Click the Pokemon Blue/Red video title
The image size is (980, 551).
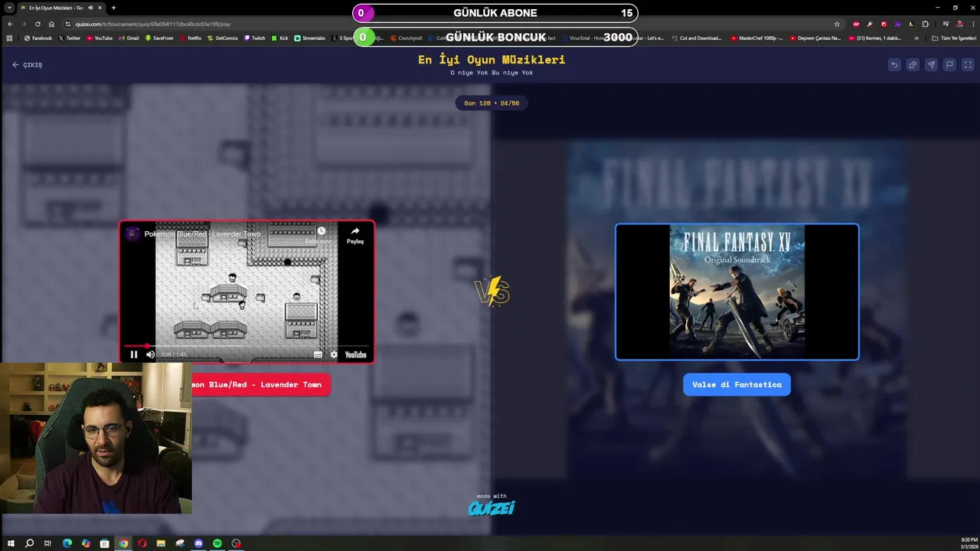tap(202, 233)
